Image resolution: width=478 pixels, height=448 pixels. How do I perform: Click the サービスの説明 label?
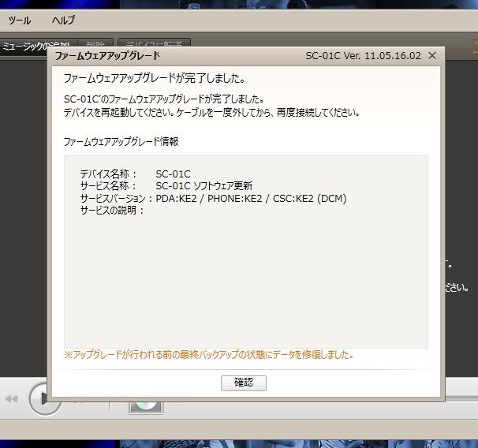[x=112, y=211]
